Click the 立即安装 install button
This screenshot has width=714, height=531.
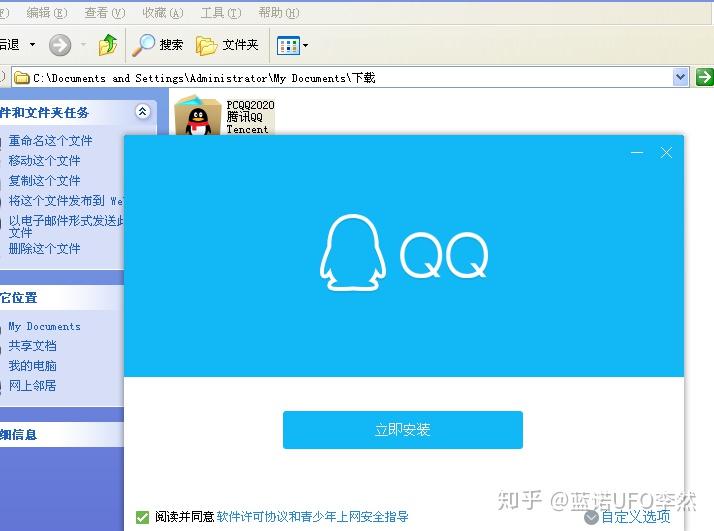click(x=402, y=430)
